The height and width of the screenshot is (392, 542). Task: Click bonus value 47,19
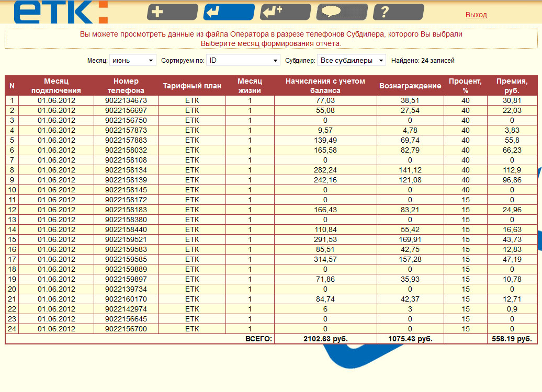512,259
